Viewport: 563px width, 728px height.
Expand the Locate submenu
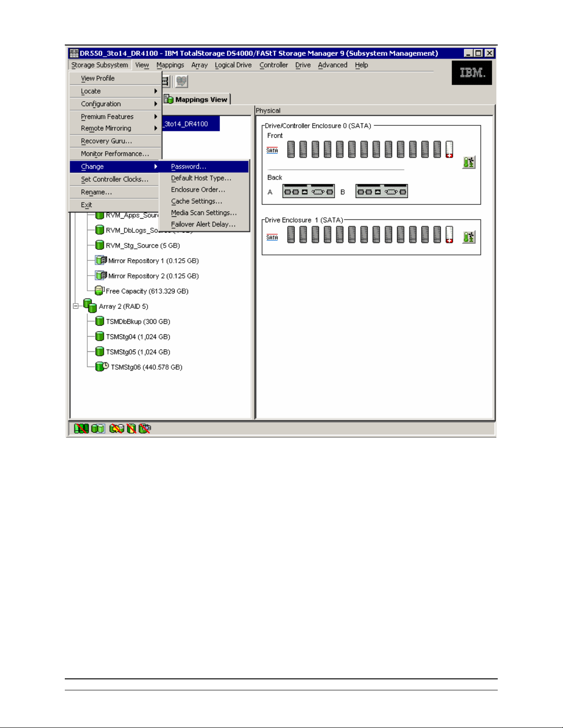tap(115, 91)
